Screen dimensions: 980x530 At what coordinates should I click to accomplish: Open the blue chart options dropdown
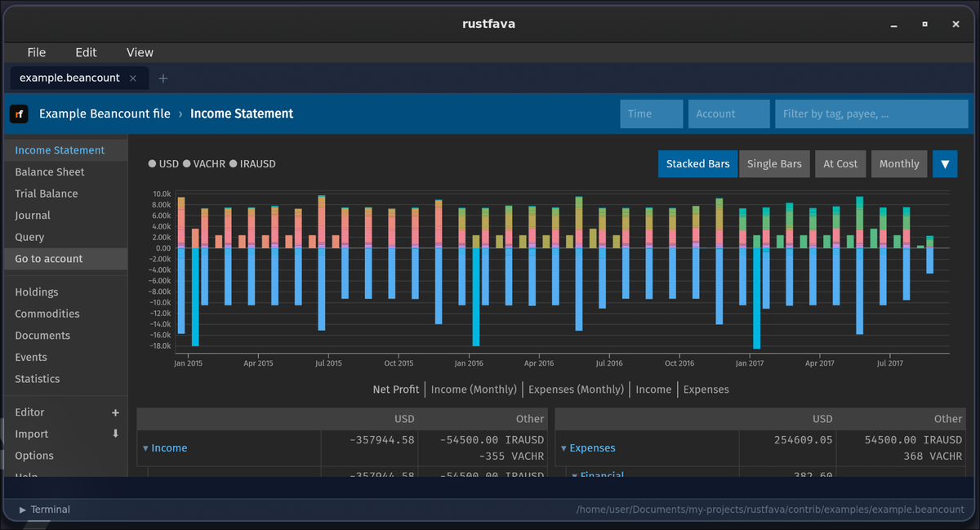click(945, 163)
